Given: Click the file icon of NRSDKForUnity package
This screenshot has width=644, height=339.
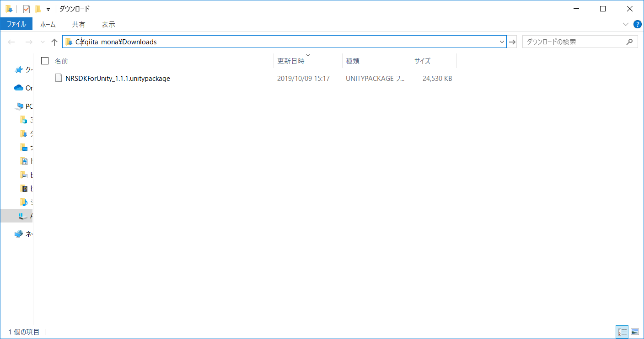Looking at the screenshot, I should tap(59, 78).
